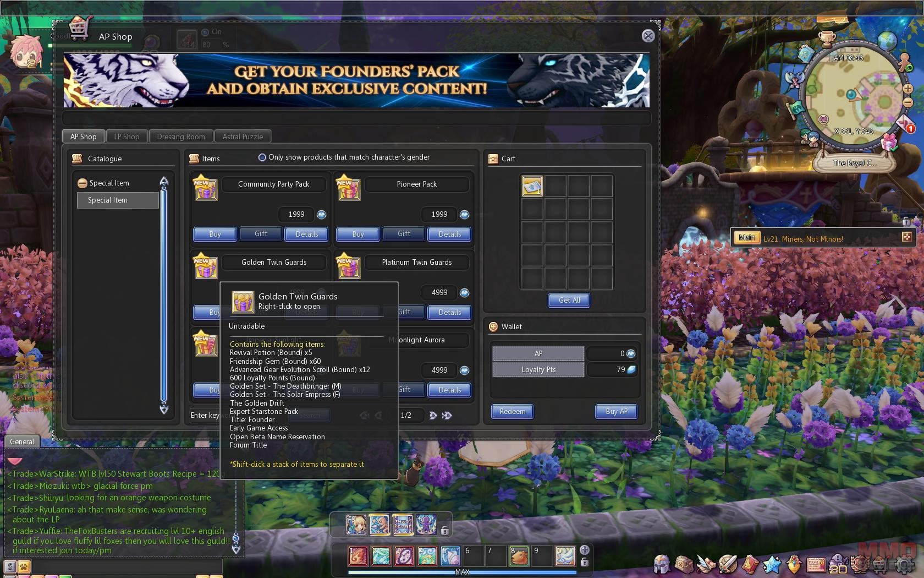Open the blue star icon in bottom bar
924x578 pixels.
[772, 564]
